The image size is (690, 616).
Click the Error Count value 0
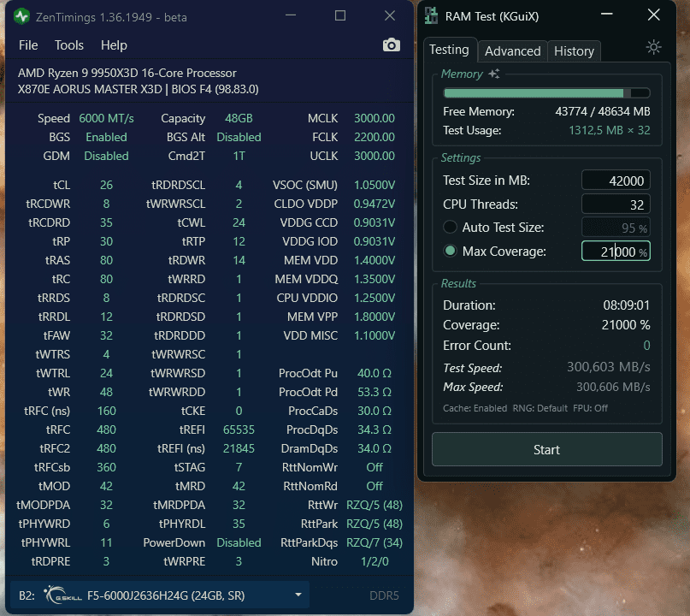[x=646, y=345]
